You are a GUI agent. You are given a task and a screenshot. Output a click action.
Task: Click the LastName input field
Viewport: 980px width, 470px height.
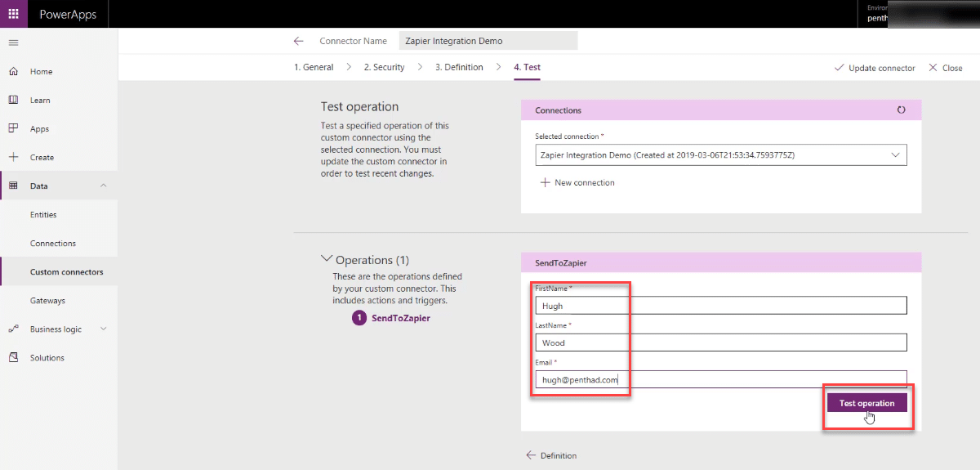(721, 342)
